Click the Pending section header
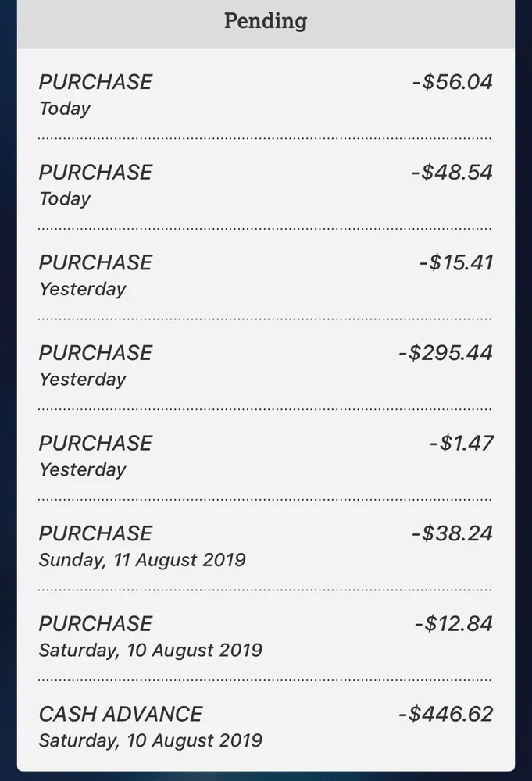The height and width of the screenshot is (781, 532). [266, 21]
